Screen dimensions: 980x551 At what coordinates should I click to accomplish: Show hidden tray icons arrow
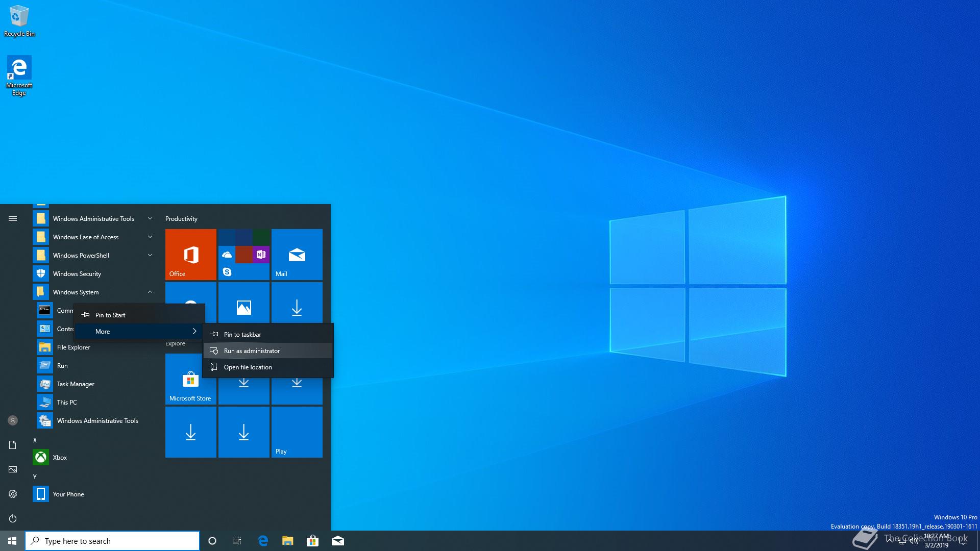click(x=889, y=541)
